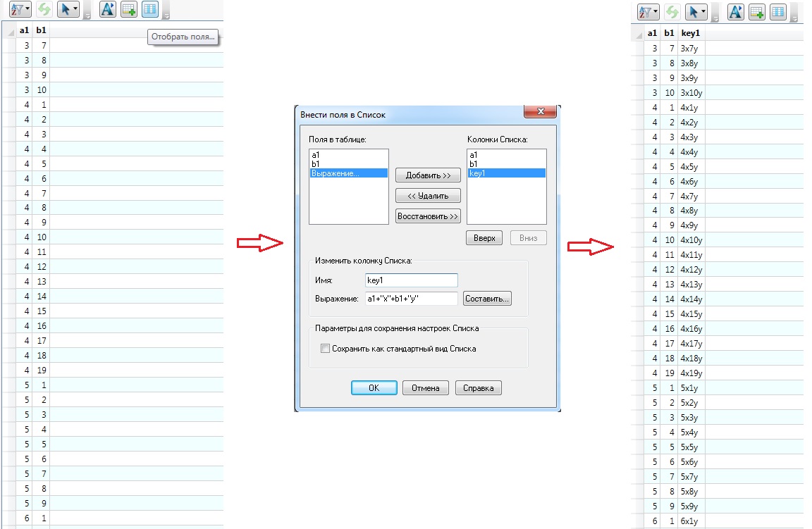Tick 'Сохранить как стандартный вид Списка' checkbox
Viewport: 812px width, 529px height.
[x=325, y=349]
